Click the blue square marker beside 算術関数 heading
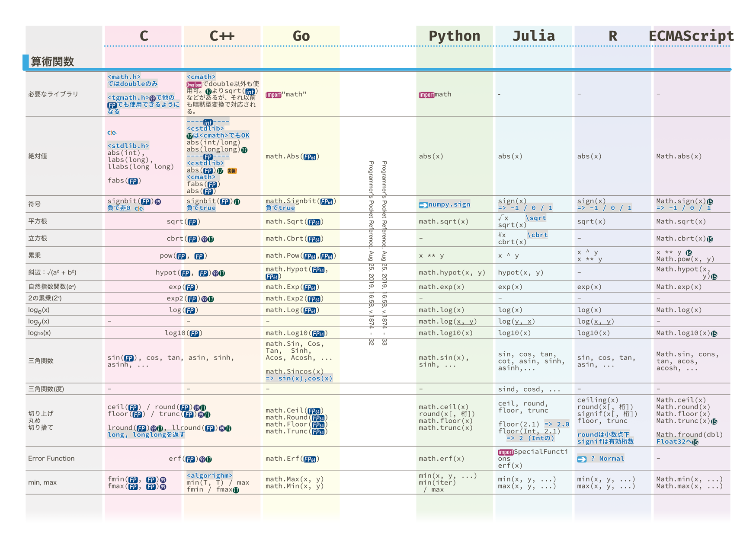756x536 pixels. tap(26, 61)
